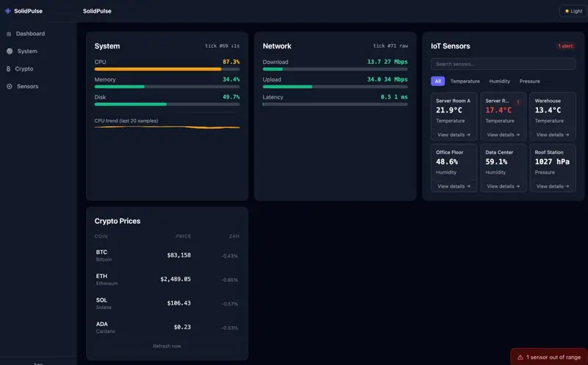Click the Latency progress bar
Screen dimensions: 588x365
[x=335, y=104]
